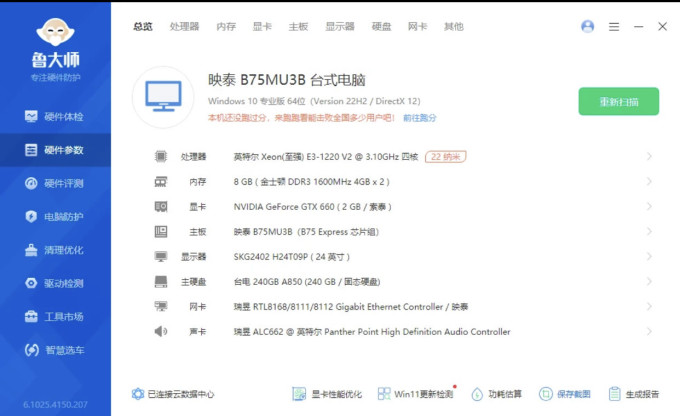The image size is (680, 416).
Task: Select the ALC662 audio controller text
Action: [x=372, y=332]
